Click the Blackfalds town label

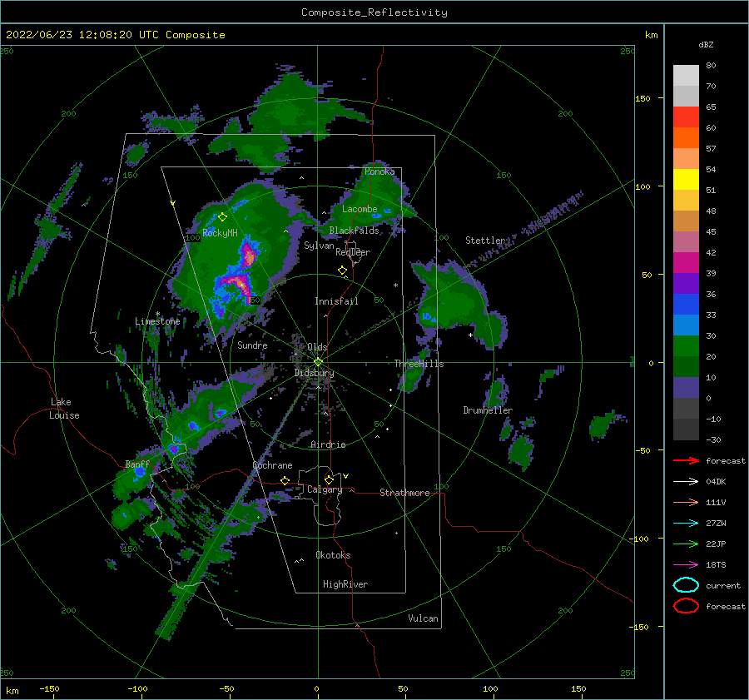click(x=354, y=231)
